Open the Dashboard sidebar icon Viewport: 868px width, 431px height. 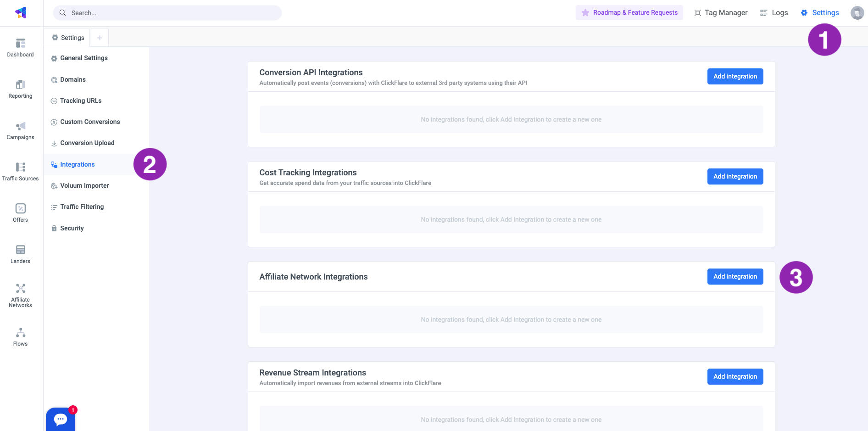pyautogui.click(x=21, y=44)
